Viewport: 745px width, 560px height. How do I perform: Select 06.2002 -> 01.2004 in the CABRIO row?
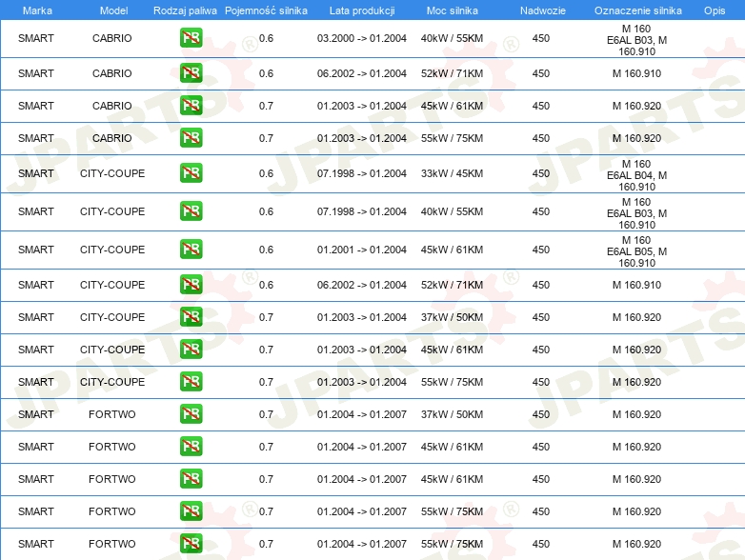click(362, 73)
